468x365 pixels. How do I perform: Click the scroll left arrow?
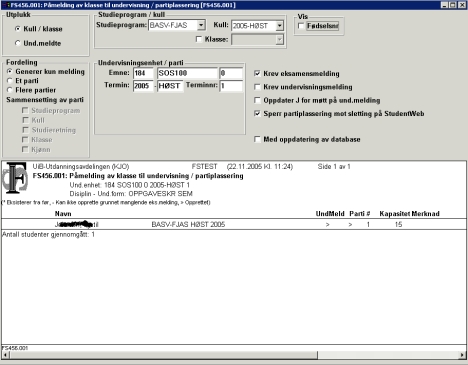pyautogui.click(x=5, y=355)
